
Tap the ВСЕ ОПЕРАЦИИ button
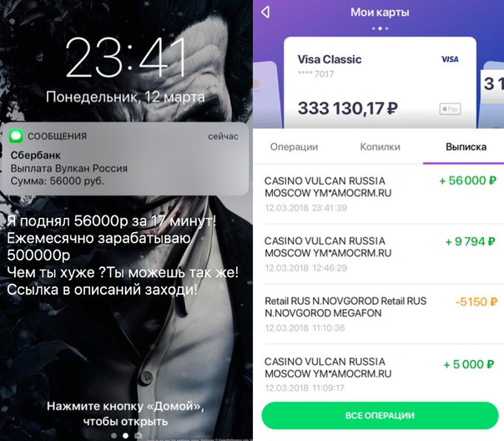(x=380, y=415)
